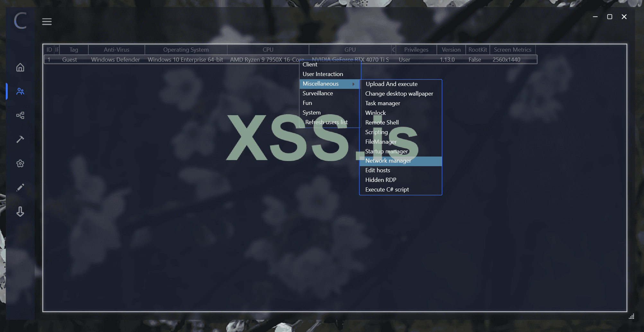
Task: Sort by the Anti-Virus column header
Action: point(117,50)
